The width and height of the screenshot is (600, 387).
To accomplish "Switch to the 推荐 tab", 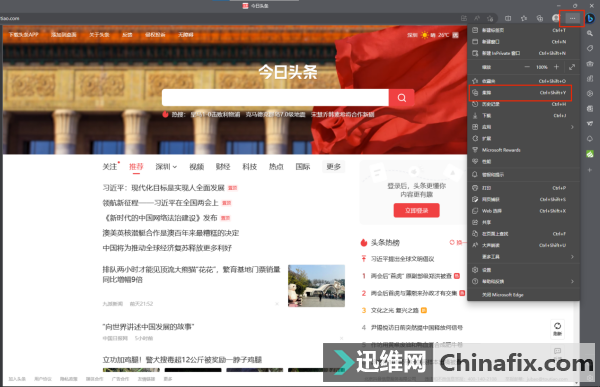I will 136,167.
